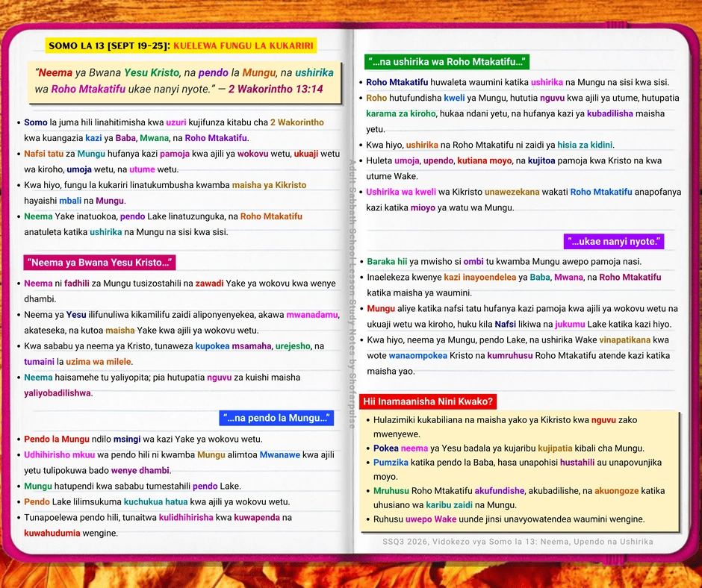Select the magenta word 'mwanadamu'

(312, 315)
